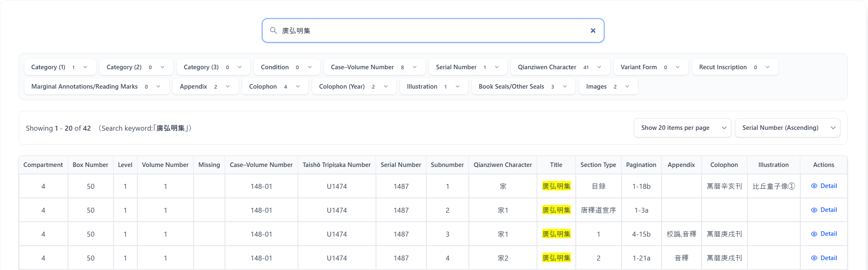The image size is (868, 270).
Task: Click the Serial Number column header
Action: pos(400,165)
